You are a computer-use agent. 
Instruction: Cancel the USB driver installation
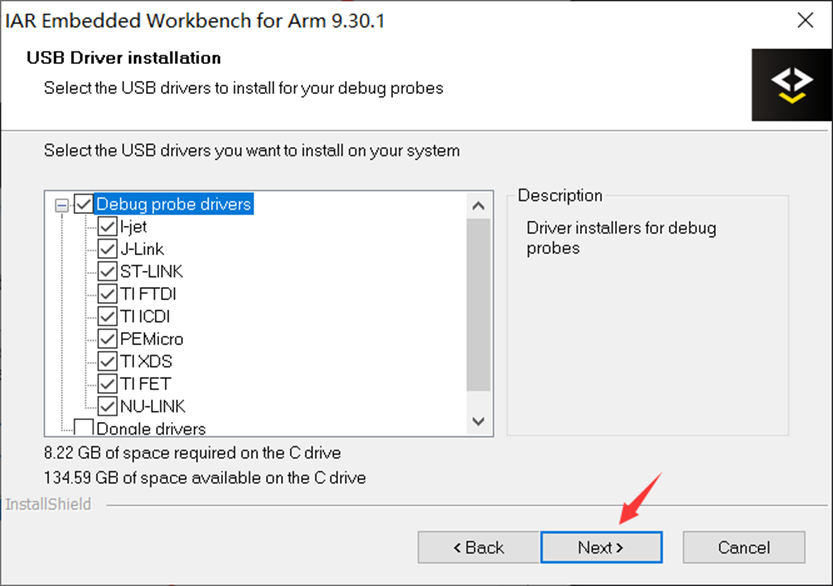click(743, 547)
